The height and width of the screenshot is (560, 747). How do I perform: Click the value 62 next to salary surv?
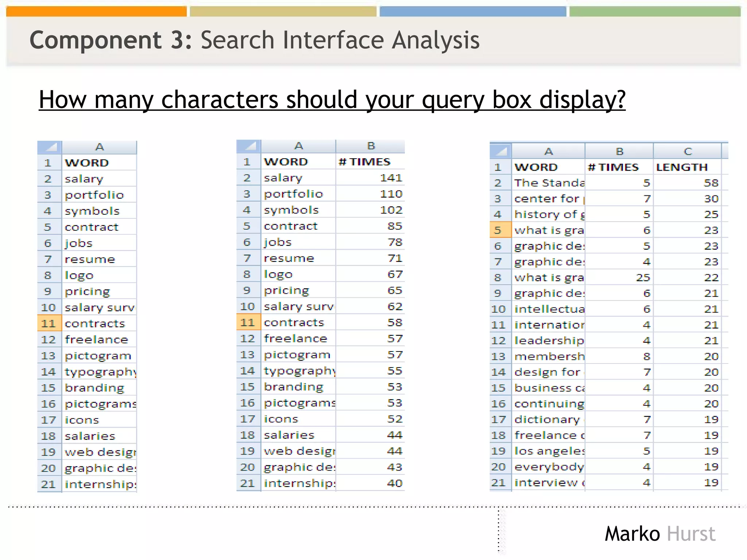coord(370,306)
